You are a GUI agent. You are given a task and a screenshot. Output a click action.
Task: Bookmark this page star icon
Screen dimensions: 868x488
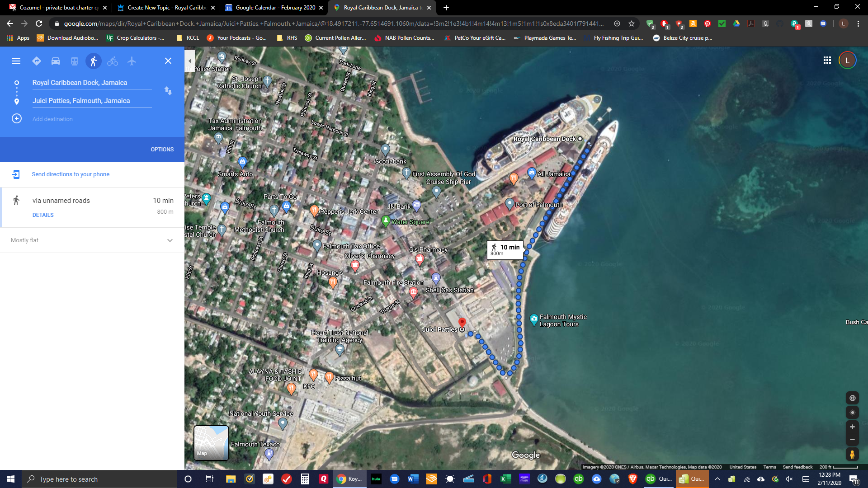click(632, 23)
